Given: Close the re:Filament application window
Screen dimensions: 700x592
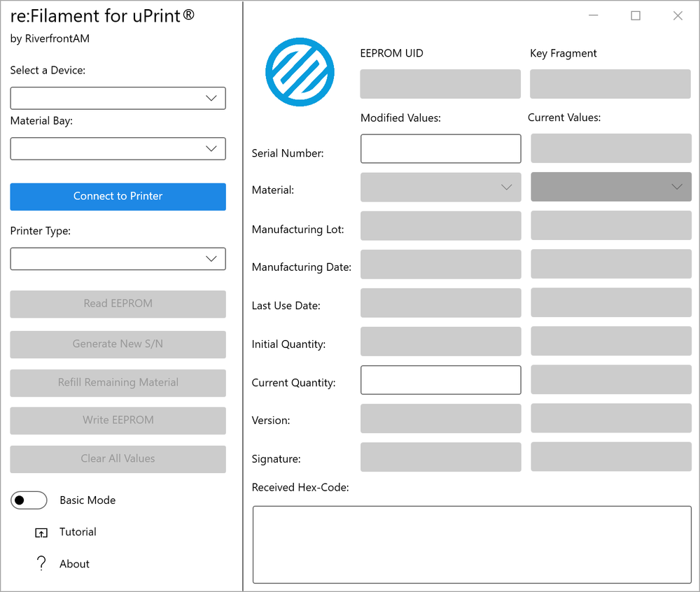Looking at the screenshot, I should 678,15.
